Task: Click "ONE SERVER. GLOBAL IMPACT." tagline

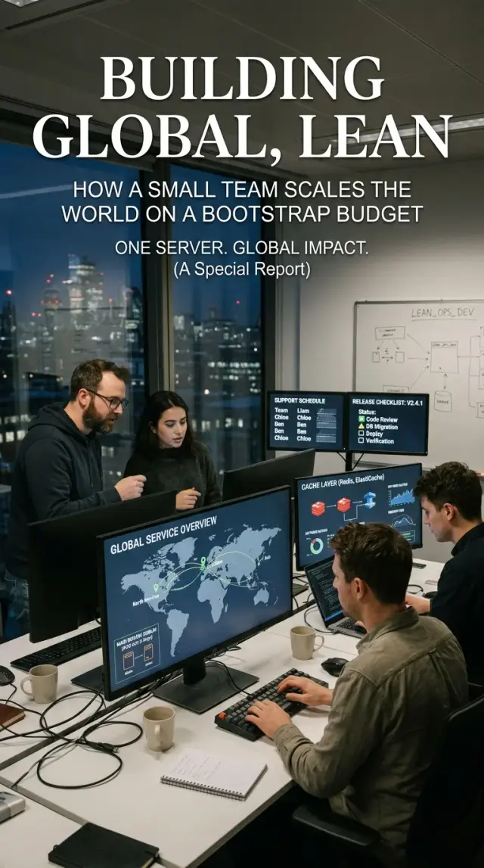Action: pos(241,248)
